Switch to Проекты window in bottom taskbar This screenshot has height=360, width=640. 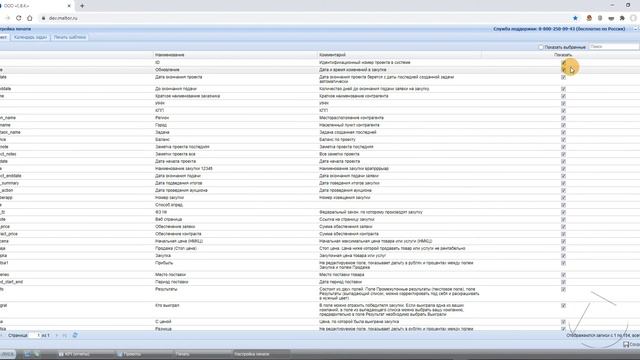(x=143, y=354)
